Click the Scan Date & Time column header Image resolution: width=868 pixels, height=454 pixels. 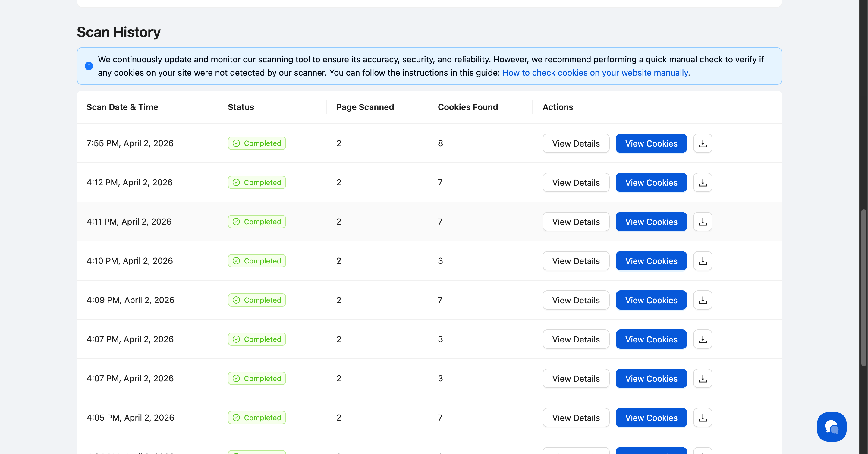pyautogui.click(x=122, y=107)
